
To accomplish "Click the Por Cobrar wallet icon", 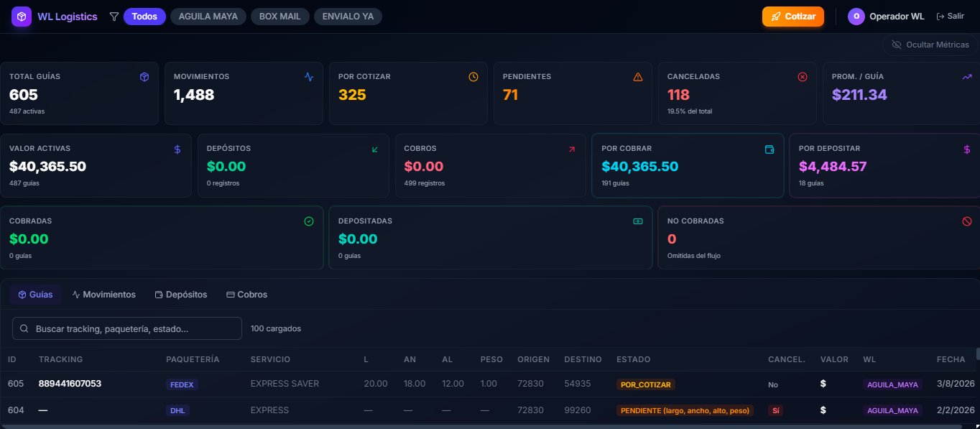I will tap(769, 149).
